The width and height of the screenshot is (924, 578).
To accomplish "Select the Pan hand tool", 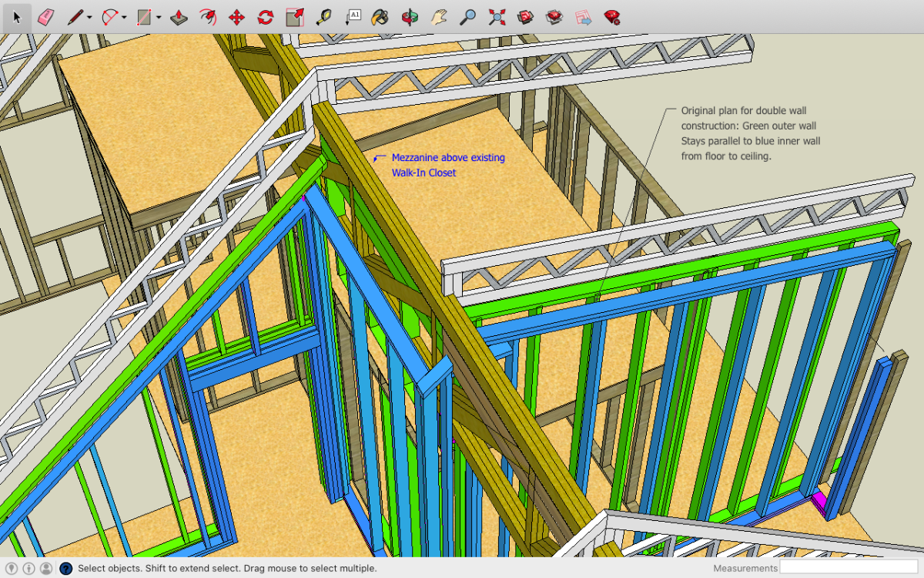I will pyautogui.click(x=439, y=17).
